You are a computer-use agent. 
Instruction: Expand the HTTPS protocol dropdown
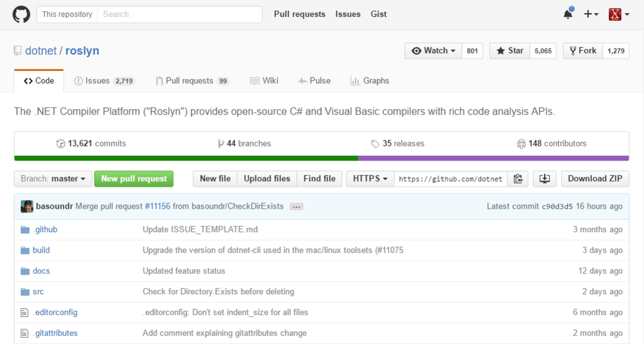tap(370, 179)
